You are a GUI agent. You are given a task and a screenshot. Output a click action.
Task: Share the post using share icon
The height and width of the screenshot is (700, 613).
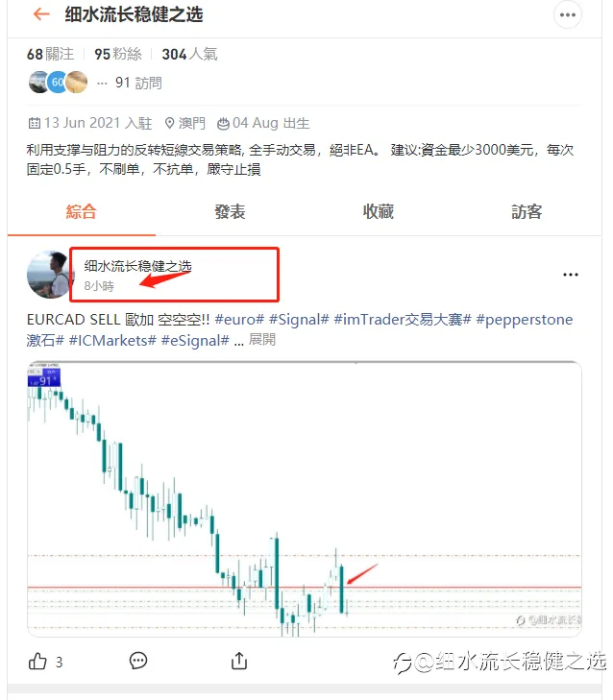pyautogui.click(x=239, y=661)
